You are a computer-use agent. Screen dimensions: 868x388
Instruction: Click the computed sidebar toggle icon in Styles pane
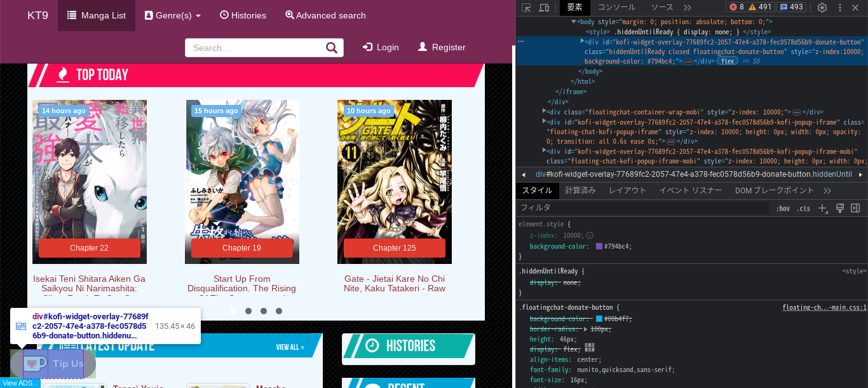[856, 208]
